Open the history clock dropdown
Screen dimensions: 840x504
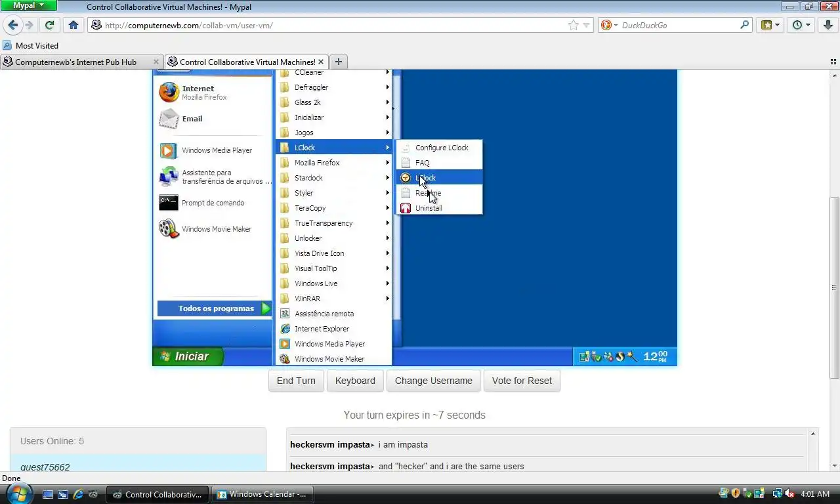click(801, 25)
